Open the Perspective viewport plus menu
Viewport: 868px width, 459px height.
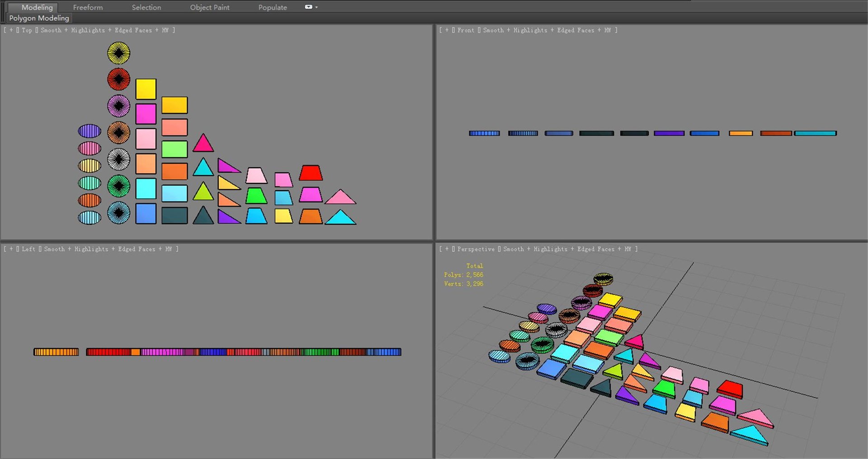[447, 249]
